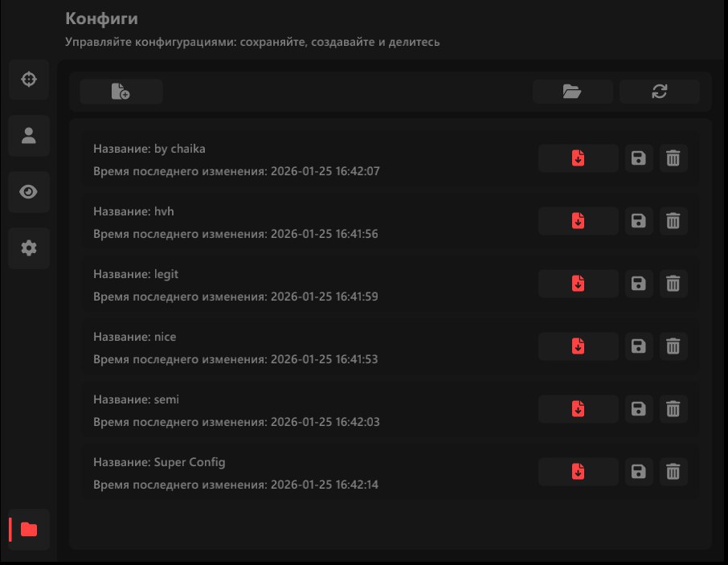Delete the 'legit' config

point(673,283)
